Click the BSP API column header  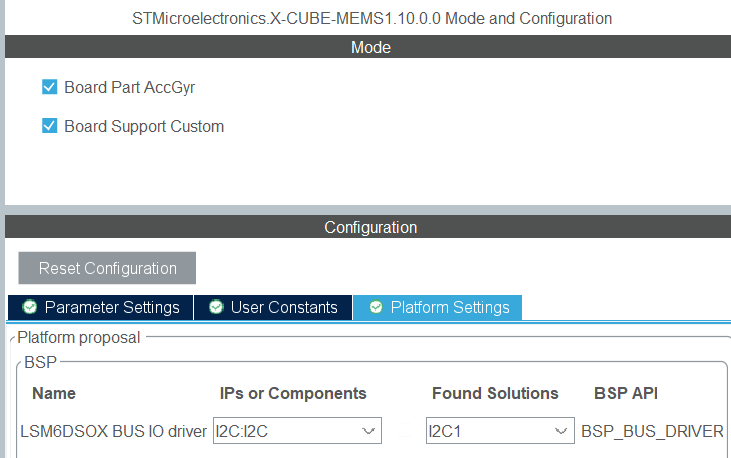click(625, 393)
